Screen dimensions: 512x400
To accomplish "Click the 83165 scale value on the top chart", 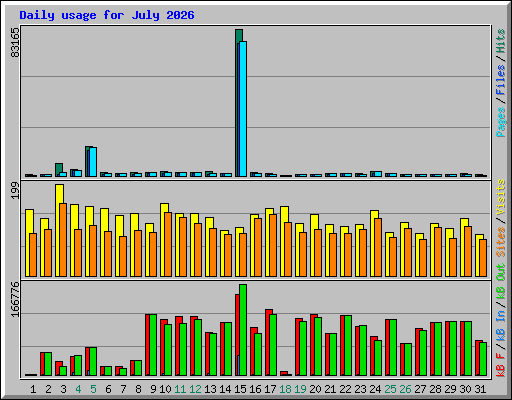I will point(16,42).
